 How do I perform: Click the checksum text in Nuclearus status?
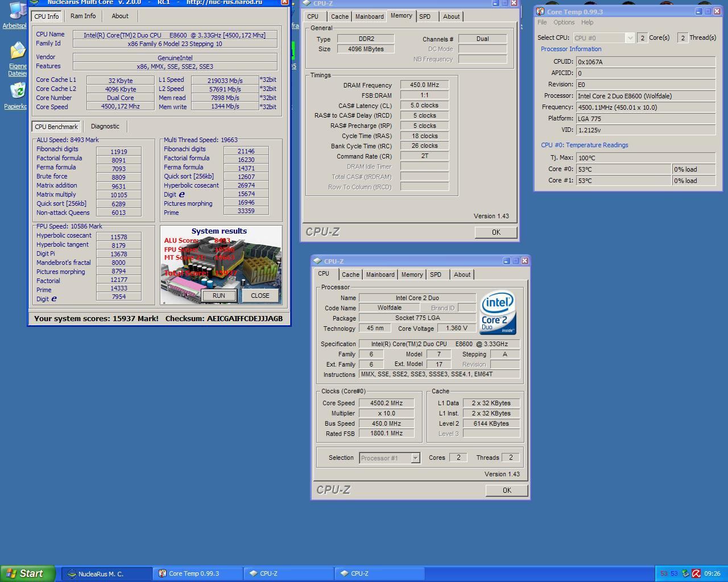[x=224, y=318]
